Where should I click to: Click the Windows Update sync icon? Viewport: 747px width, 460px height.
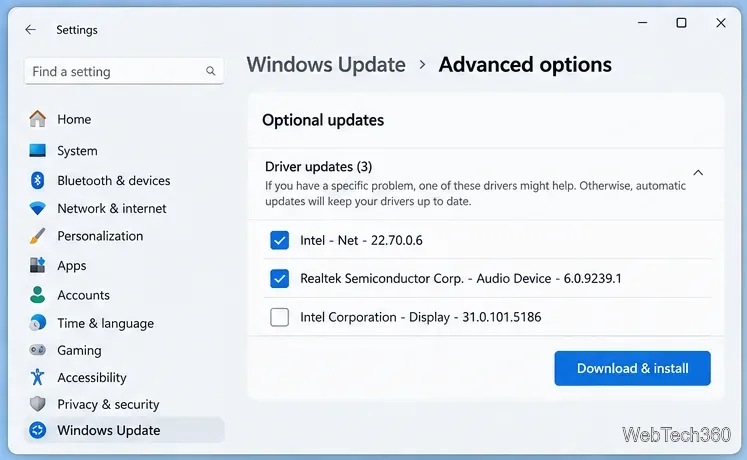tap(38, 430)
